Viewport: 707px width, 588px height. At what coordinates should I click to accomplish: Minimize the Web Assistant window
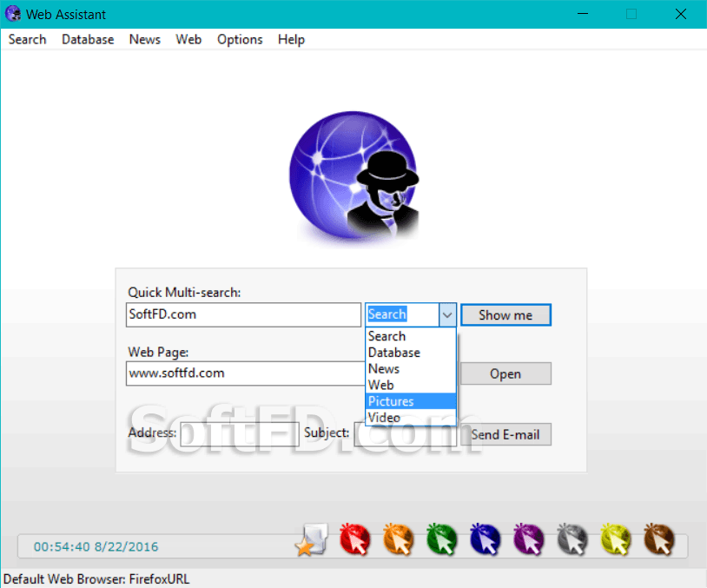(583, 14)
